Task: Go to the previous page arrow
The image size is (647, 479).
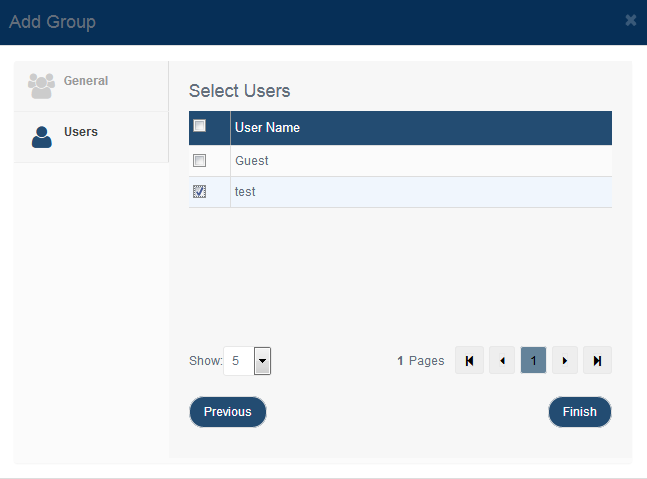Action: (502, 361)
